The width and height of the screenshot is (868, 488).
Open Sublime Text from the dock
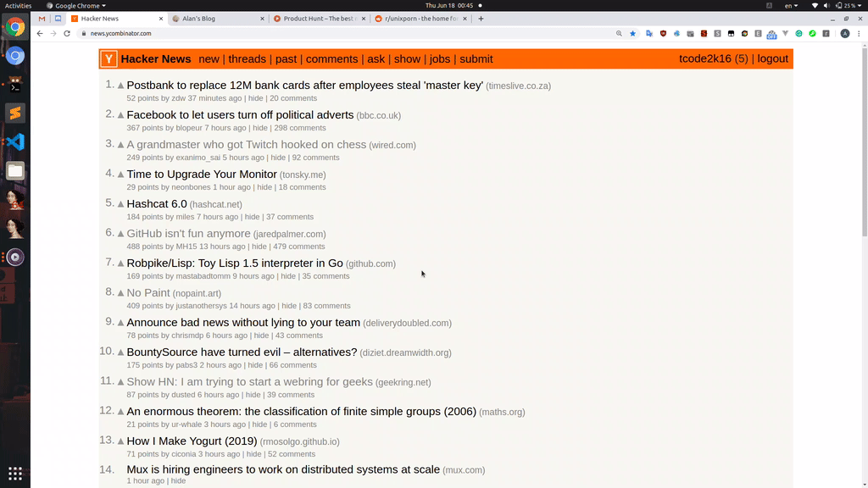[15, 114]
